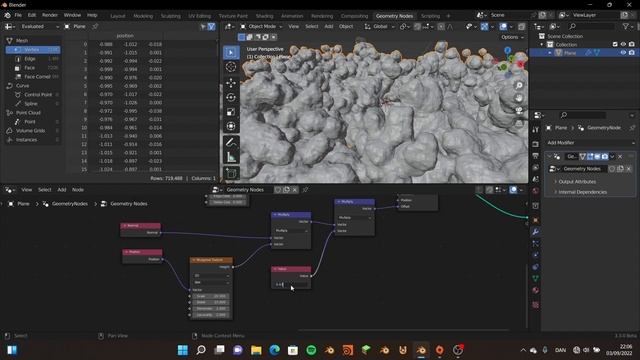Open the Tool properties tab

pyautogui.click(x=536, y=129)
